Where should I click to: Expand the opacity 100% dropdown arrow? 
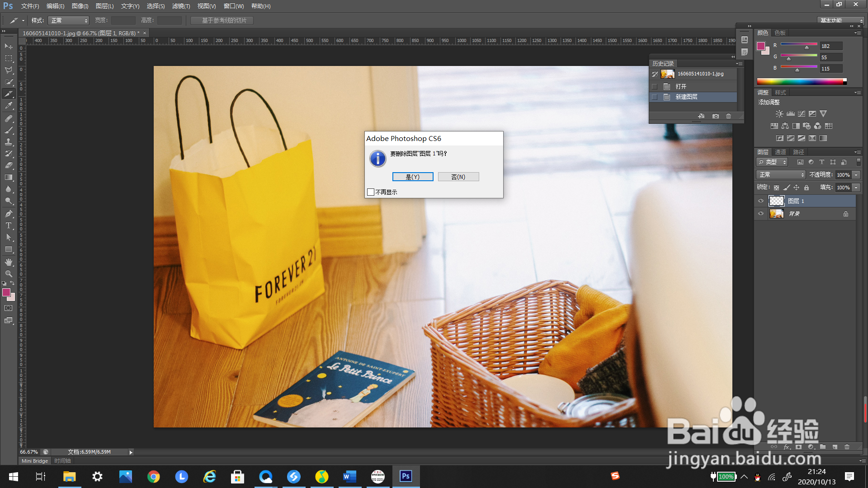click(x=856, y=174)
